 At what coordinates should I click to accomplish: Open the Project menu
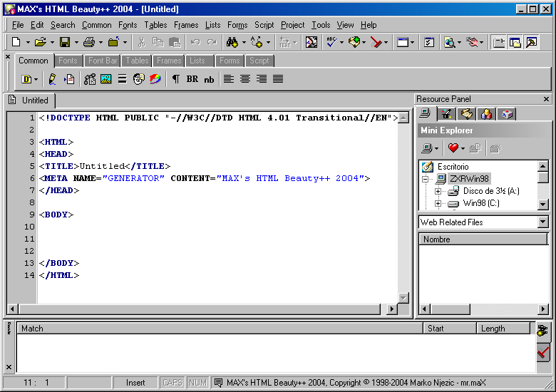click(292, 25)
